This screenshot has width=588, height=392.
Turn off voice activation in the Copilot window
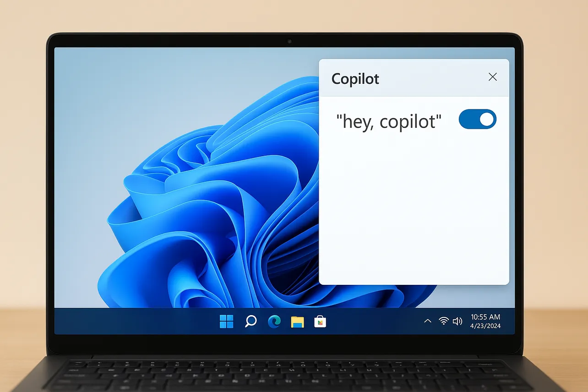pos(477,119)
